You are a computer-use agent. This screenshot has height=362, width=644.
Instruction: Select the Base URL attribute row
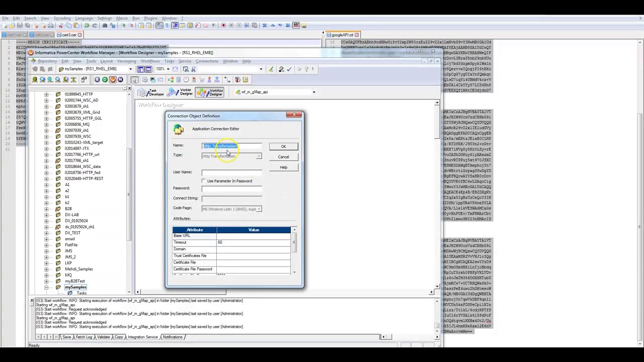[231, 236]
